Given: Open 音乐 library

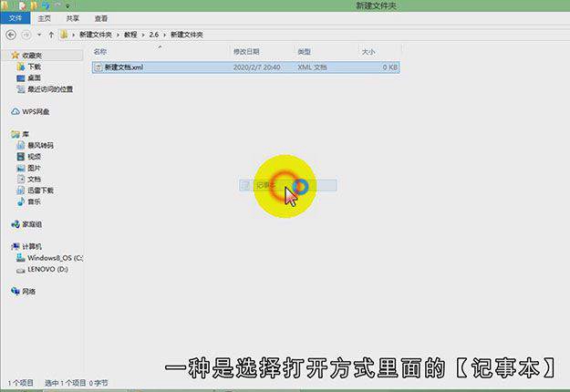Looking at the screenshot, I should [34, 201].
